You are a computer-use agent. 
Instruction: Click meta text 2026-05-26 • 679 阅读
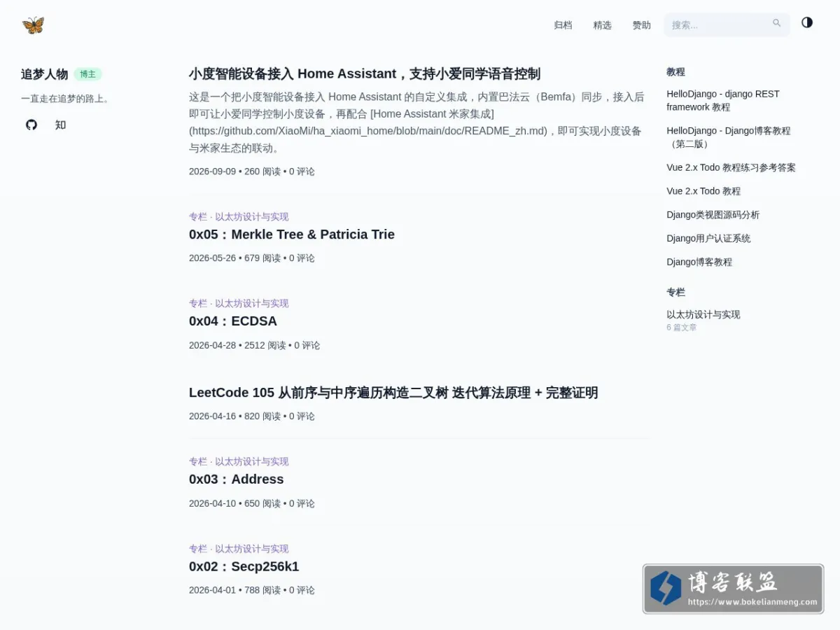coord(234,258)
